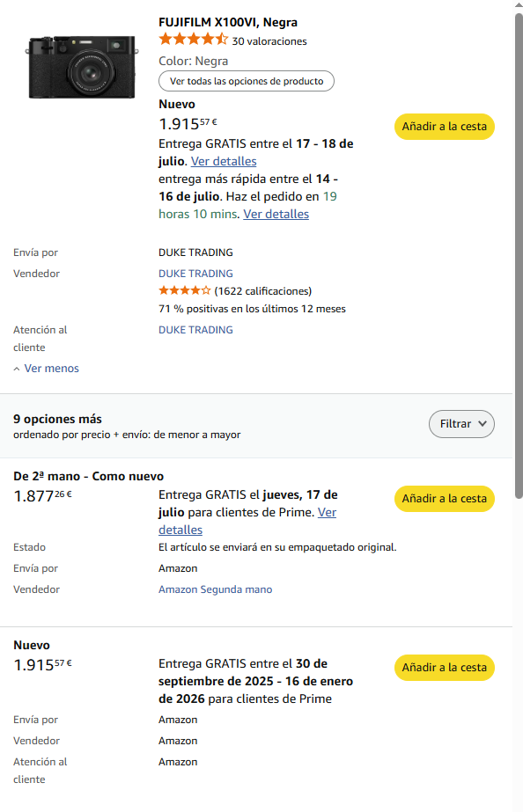This screenshot has height=812, width=523.
Task: Open Ver detalles for free delivery 17-18 julio
Action: click(x=224, y=161)
